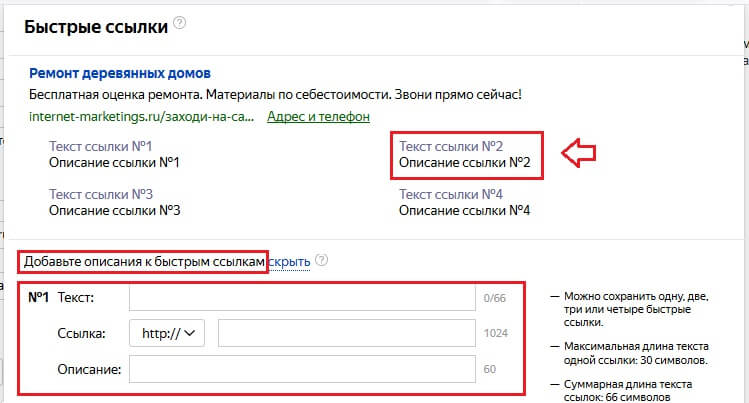Click the help icon beside Быстрые ссылки heading
Screen dimensions: 749x403
(x=178, y=23)
